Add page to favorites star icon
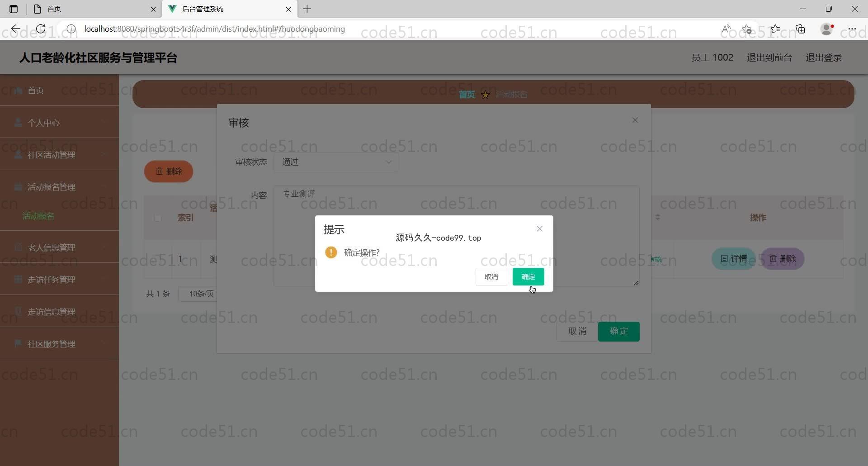This screenshot has height=466, width=868. click(747, 29)
